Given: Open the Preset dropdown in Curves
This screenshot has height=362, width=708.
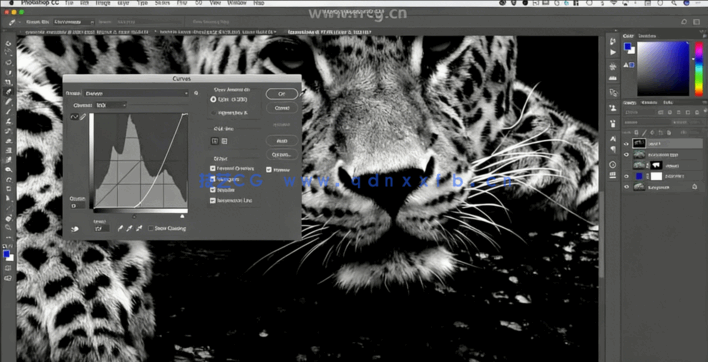Looking at the screenshot, I should pos(137,93).
